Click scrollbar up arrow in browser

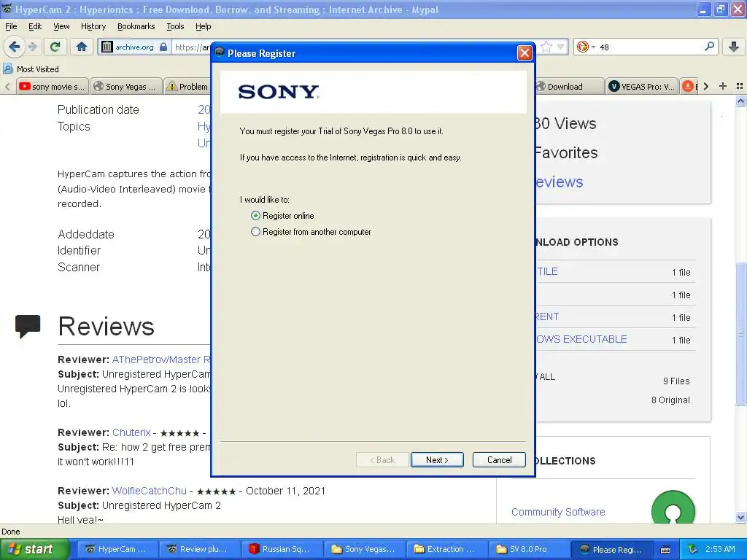740,101
